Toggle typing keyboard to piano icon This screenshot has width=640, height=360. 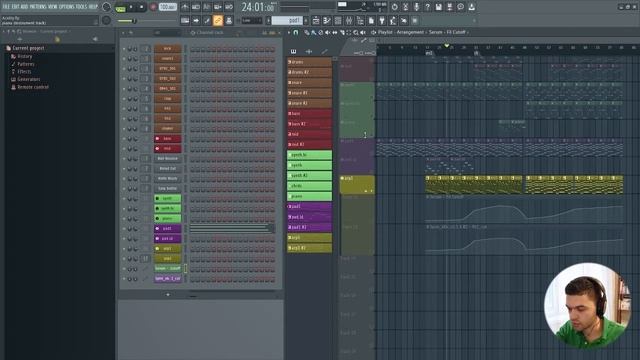click(185, 20)
